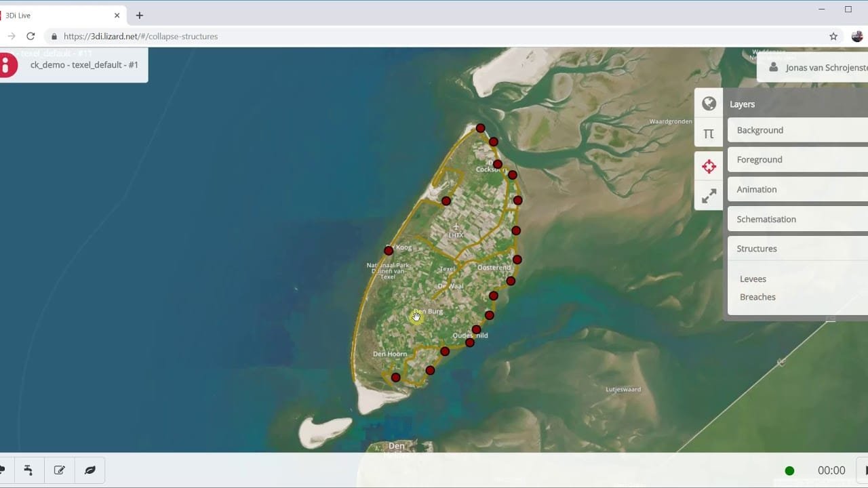The width and height of the screenshot is (868, 488).
Task: Open a new browser tab
Action: point(139,16)
